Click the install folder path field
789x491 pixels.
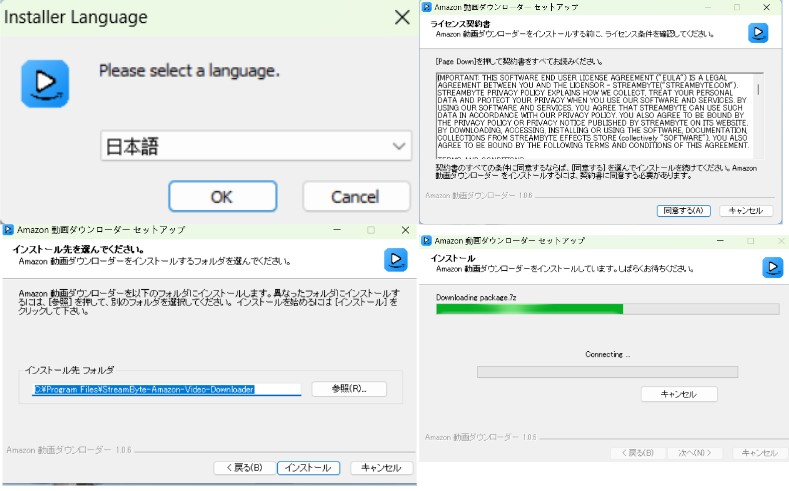pos(167,389)
